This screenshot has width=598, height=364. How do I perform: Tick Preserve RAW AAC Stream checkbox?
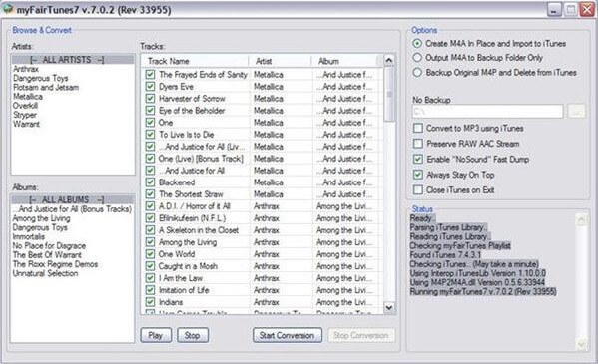pos(418,144)
